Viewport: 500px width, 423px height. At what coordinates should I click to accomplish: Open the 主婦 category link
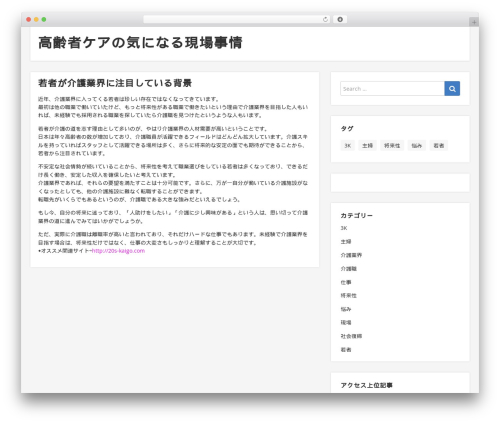point(346,242)
